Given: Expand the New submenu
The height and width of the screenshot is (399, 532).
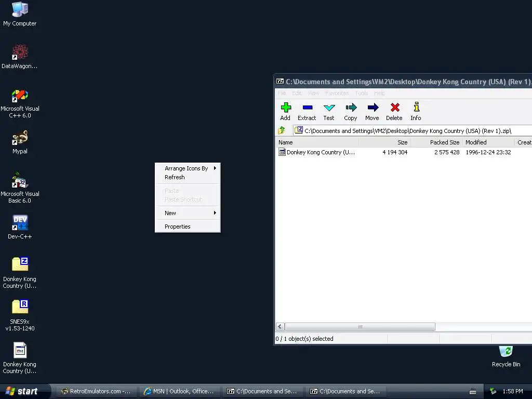Looking at the screenshot, I should coord(188,213).
